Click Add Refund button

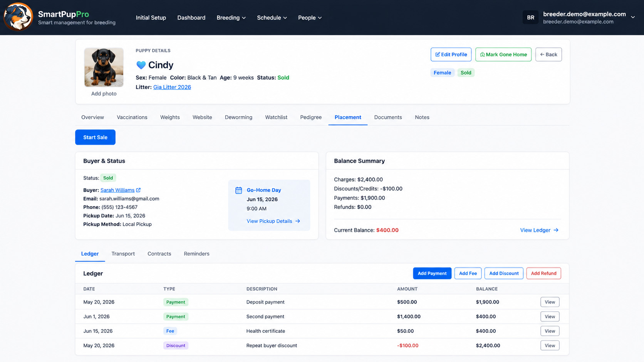click(543, 274)
